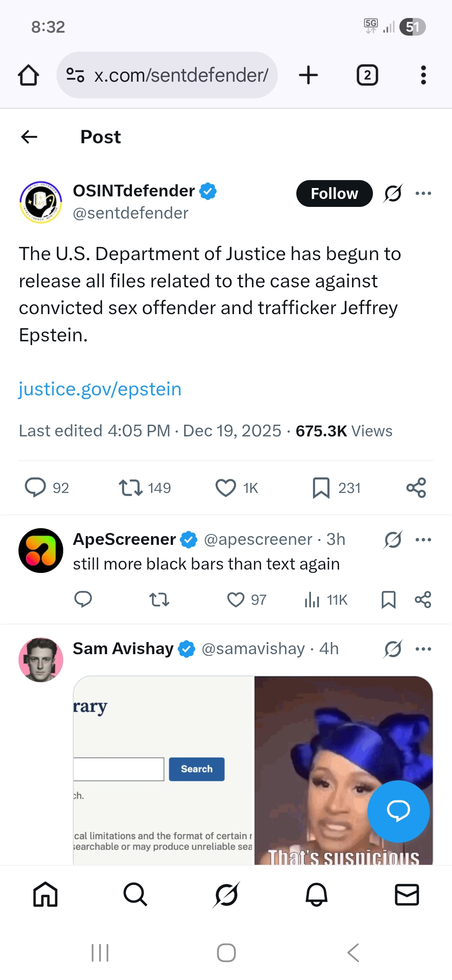This screenshot has height=980, width=452.
Task: Open more options on ApeScreener's reply
Action: point(424,539)
